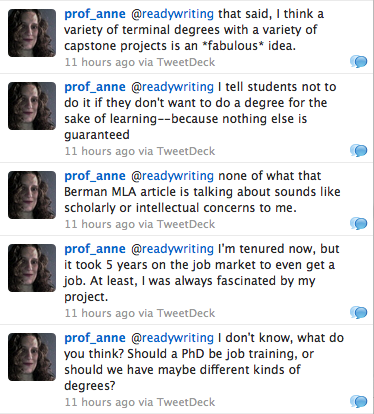
Task: Open @readywriting mention in the 'tenured now' tweet
Action: click(172, 249)
